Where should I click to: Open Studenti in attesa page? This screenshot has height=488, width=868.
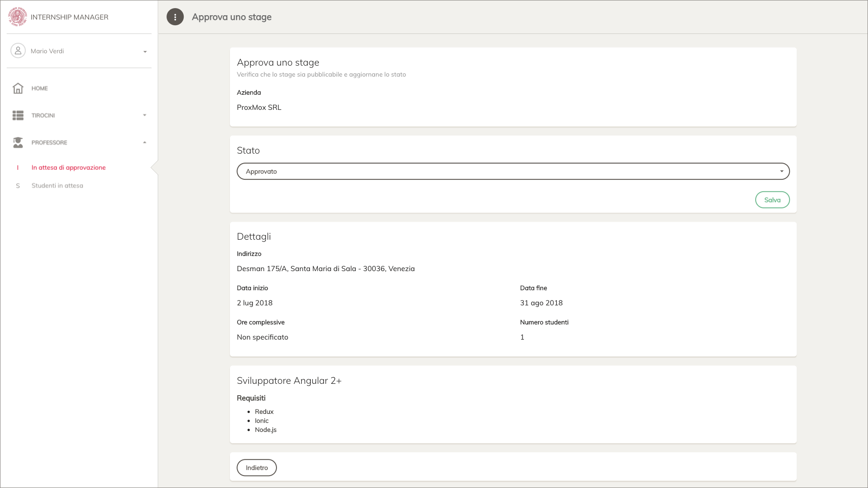[57, 185]
